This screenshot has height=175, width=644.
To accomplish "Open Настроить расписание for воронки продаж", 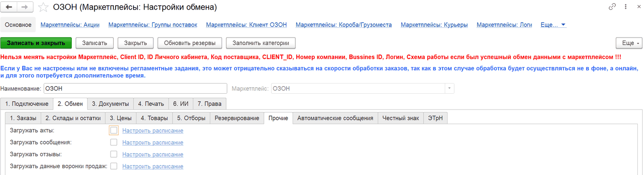I will click(153, 166).
